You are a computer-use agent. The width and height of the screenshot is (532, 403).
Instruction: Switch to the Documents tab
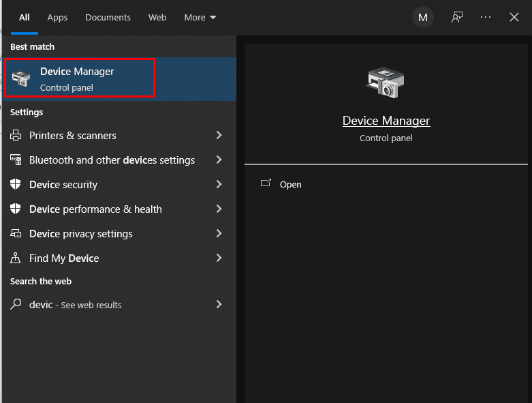[108, 17]
